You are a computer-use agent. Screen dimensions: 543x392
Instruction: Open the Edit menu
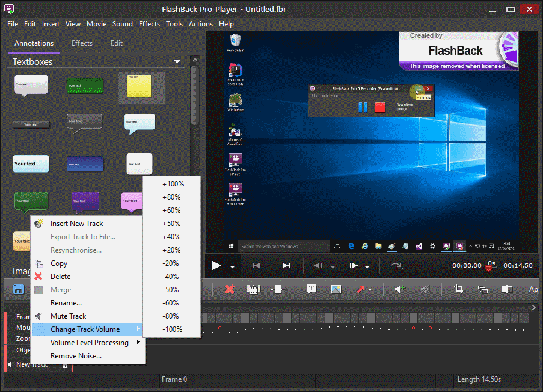[x=30, y=24]
